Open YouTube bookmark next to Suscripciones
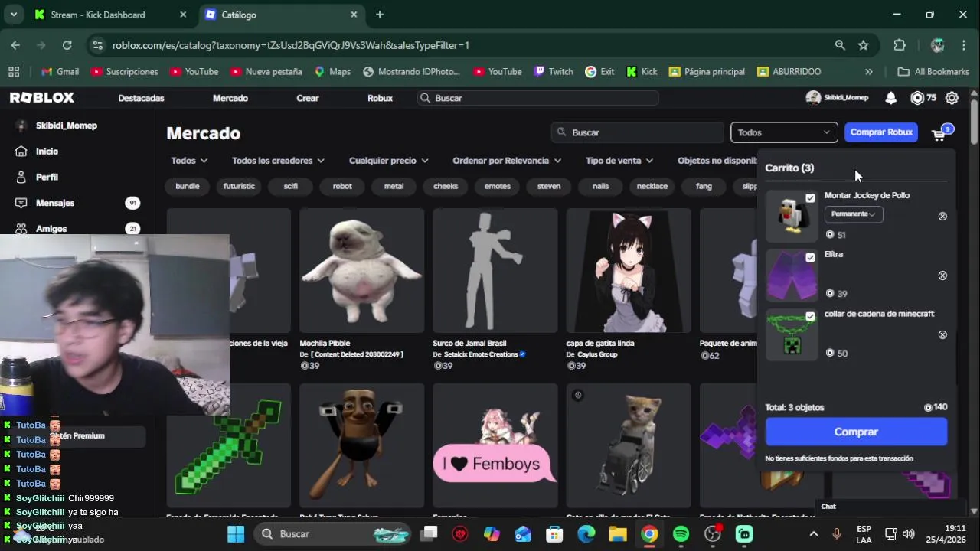Viewport: 980px width, 551px height. [x=194, y=71]
